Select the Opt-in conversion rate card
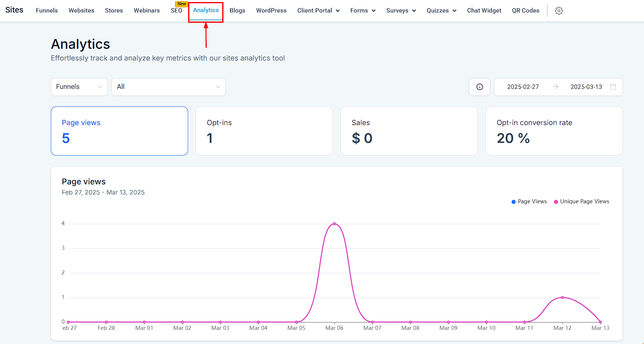Screen dimensions: 644x344 point(554,131)
